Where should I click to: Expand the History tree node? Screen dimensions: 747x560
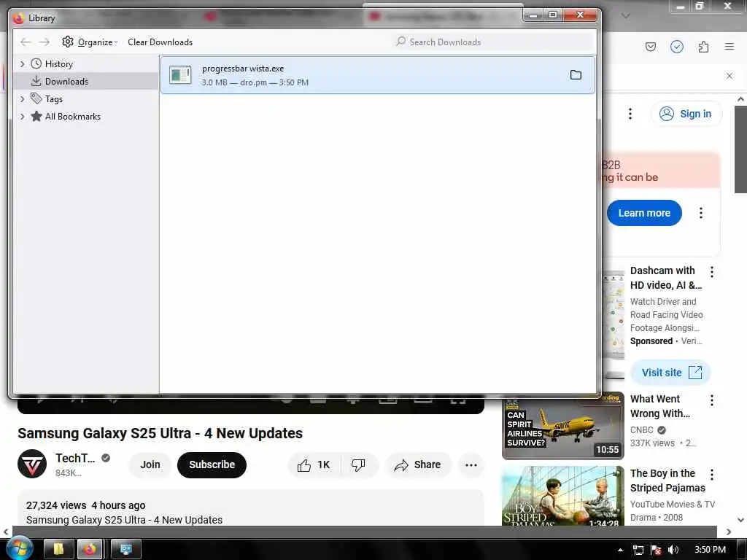coord(22,64)
